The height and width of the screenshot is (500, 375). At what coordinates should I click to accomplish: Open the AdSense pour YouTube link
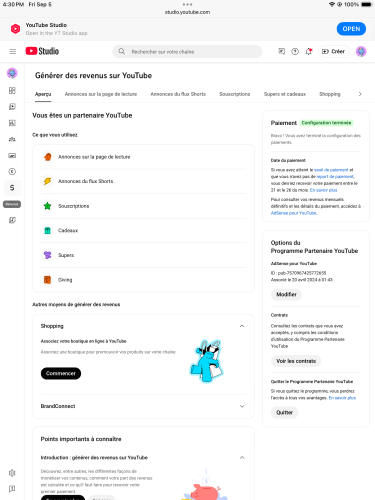(x=293, y=213)
